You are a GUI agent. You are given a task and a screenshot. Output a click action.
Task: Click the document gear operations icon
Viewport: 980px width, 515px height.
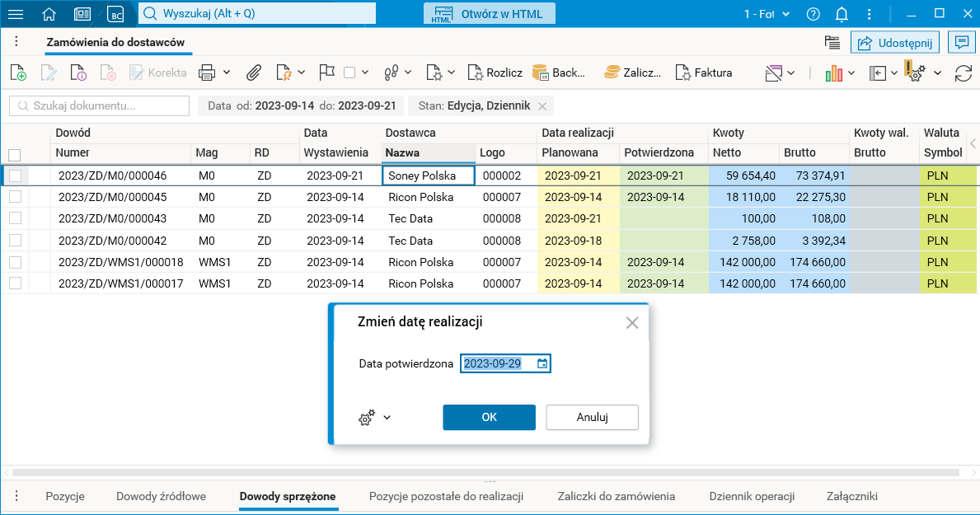tap(434, 73)
